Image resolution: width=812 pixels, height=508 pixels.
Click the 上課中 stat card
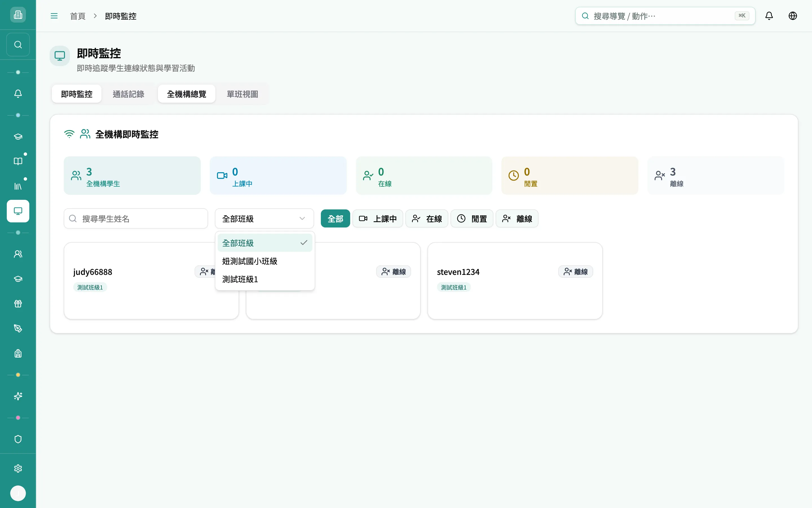[x=278, y=175]
